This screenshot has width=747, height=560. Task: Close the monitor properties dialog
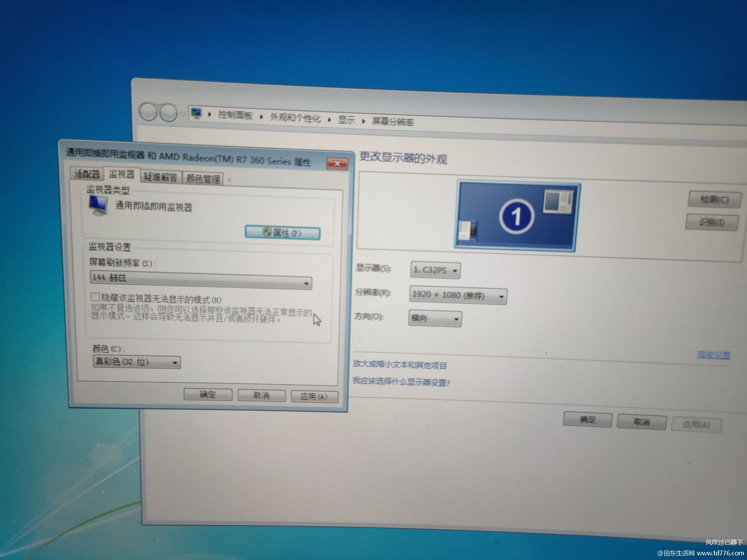tap(337, 164)
